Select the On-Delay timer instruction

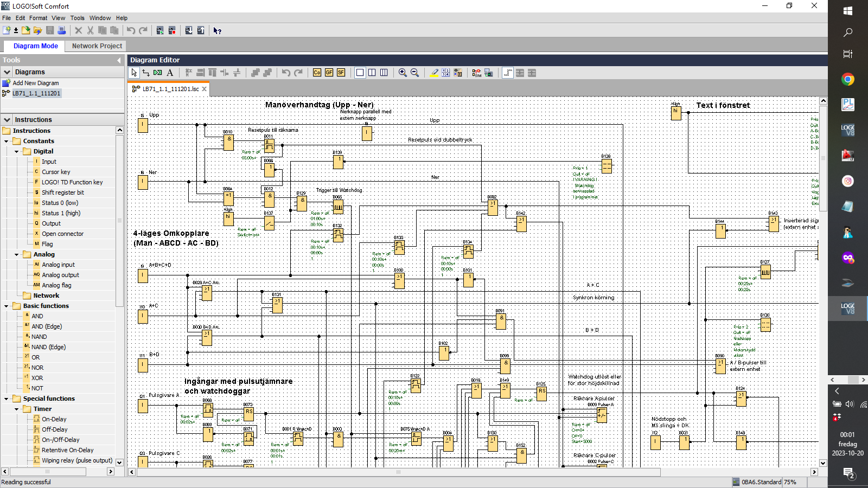coord(54,419)
